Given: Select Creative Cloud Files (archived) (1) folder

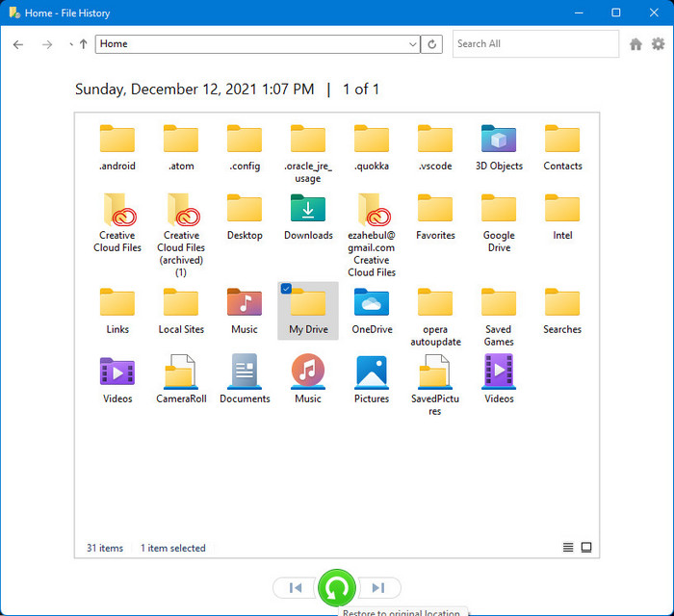Looking at the screenshot, I should (181, 236).
